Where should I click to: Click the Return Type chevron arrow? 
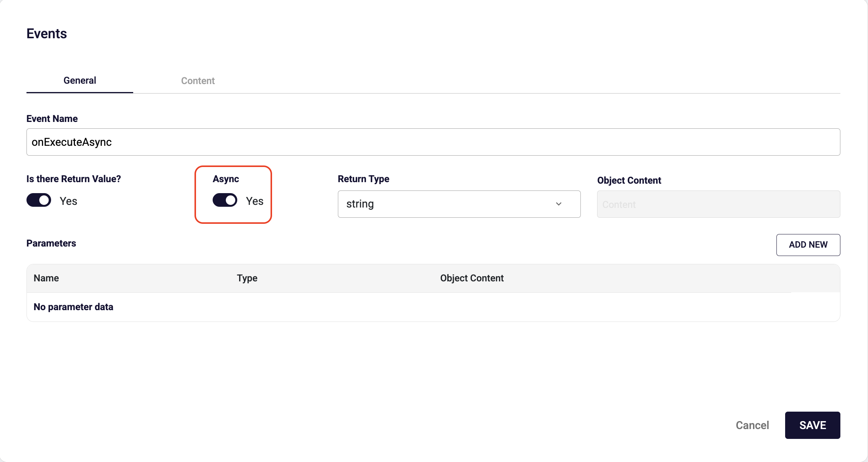tap(558, 204)
